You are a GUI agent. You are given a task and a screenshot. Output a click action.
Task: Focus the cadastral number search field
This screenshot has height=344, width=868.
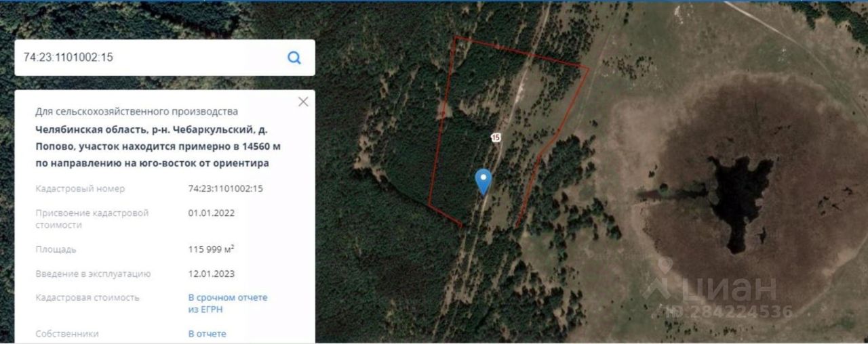(x=151, y=58)
